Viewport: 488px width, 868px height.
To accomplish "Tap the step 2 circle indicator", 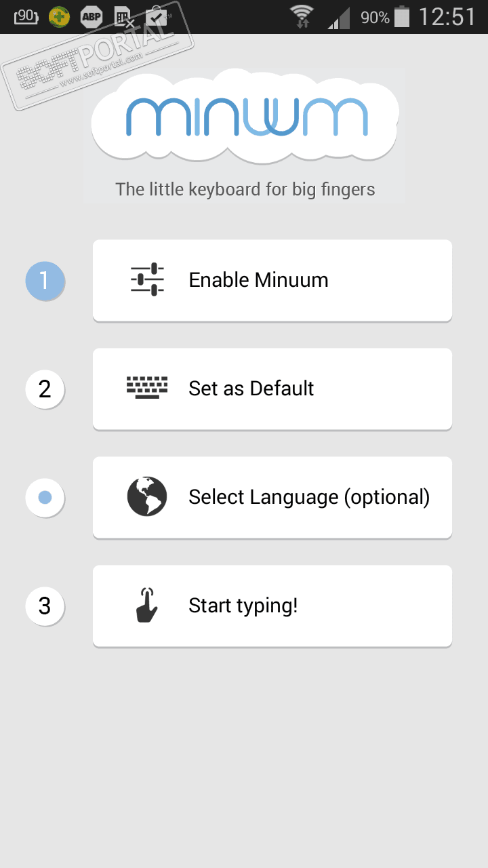I will [x=45, y=389].
